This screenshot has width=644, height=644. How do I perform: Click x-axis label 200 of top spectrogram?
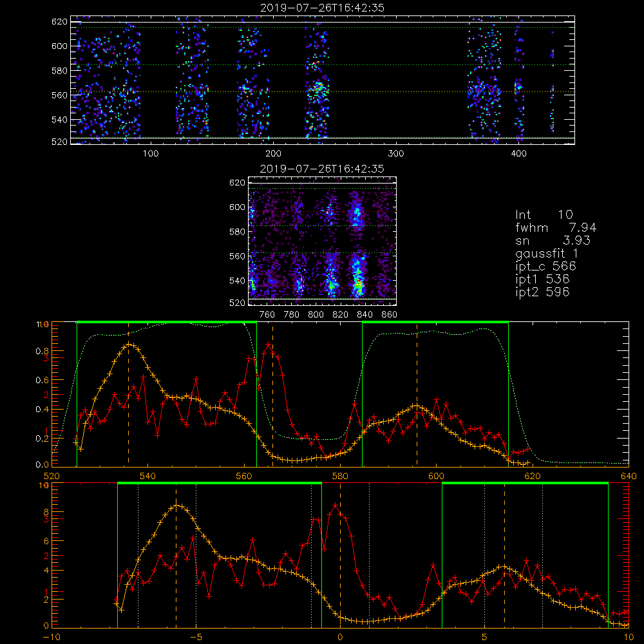click(273, 154)
